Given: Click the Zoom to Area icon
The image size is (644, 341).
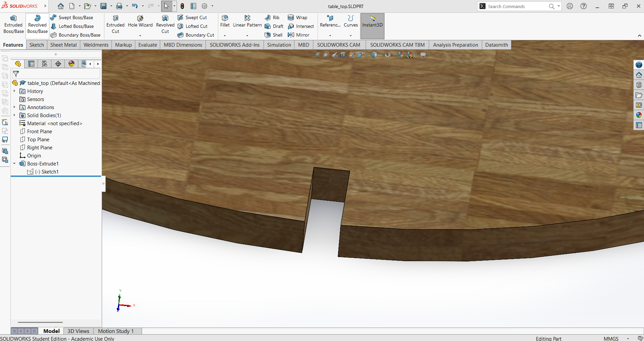Looking at the screenshot, I should [326, 55].
